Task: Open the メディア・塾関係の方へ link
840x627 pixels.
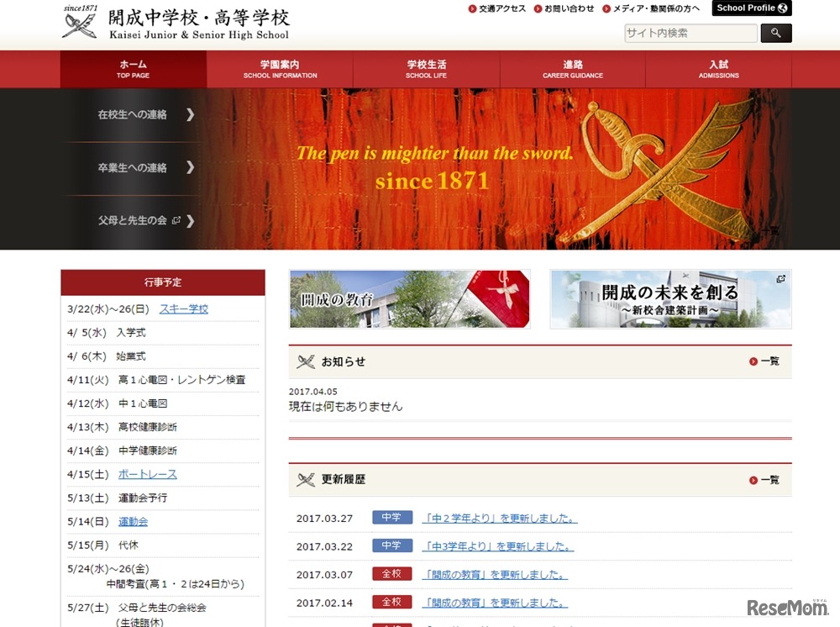Action: click(x=656, y=8)
